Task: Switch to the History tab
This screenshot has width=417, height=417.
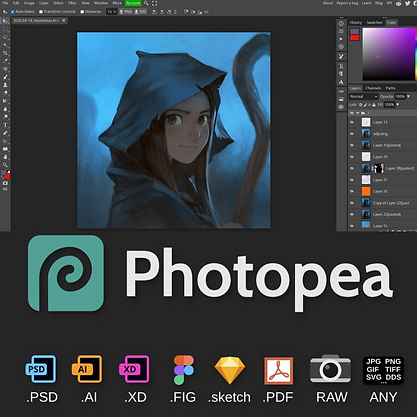Action: (x=356, y=23)
